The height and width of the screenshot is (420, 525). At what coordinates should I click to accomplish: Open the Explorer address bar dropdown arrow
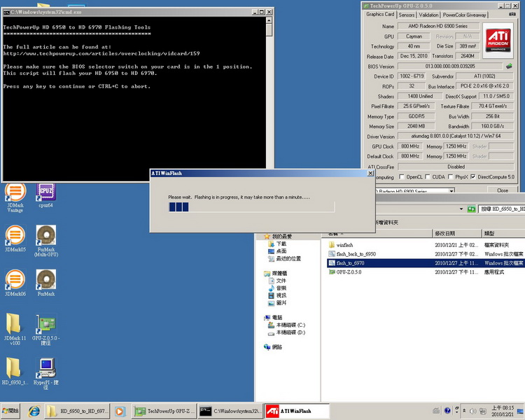(x=461, y=209)
